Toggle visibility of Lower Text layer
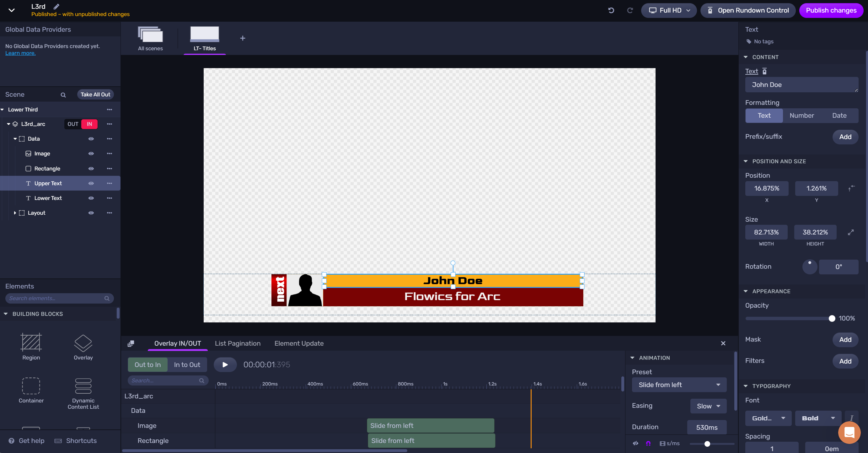Screen dimensions: 868x453 coord(91,198)
